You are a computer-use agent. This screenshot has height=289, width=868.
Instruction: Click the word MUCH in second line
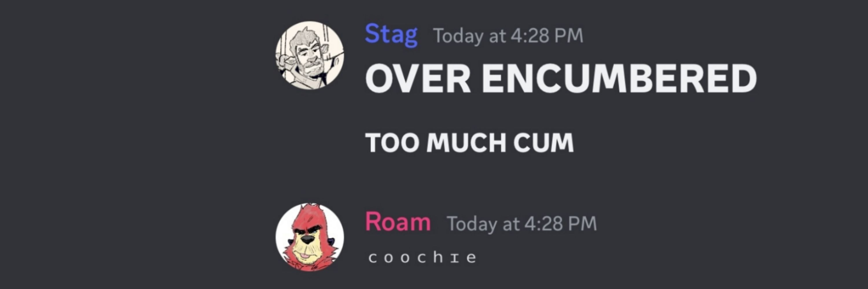point(466,143)
